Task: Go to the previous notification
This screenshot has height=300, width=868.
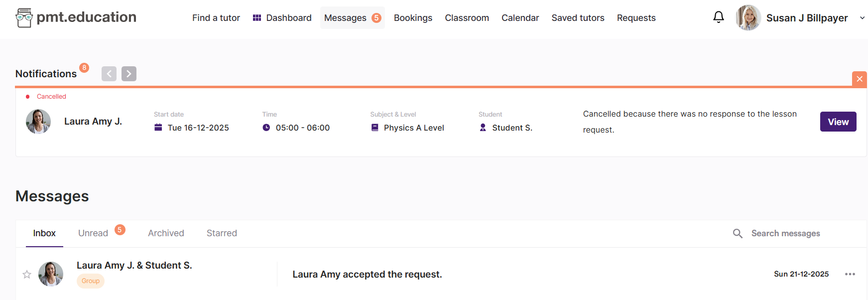Action: (109, 74)
